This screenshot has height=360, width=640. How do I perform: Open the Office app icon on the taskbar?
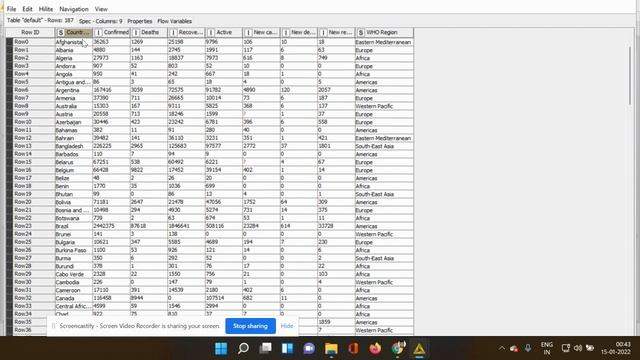[353, 349]
